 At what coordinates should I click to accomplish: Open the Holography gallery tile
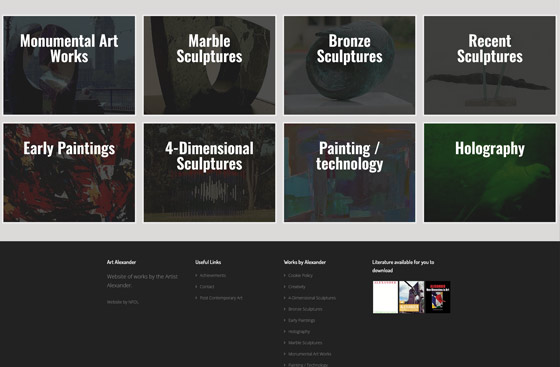pos(490,173)
